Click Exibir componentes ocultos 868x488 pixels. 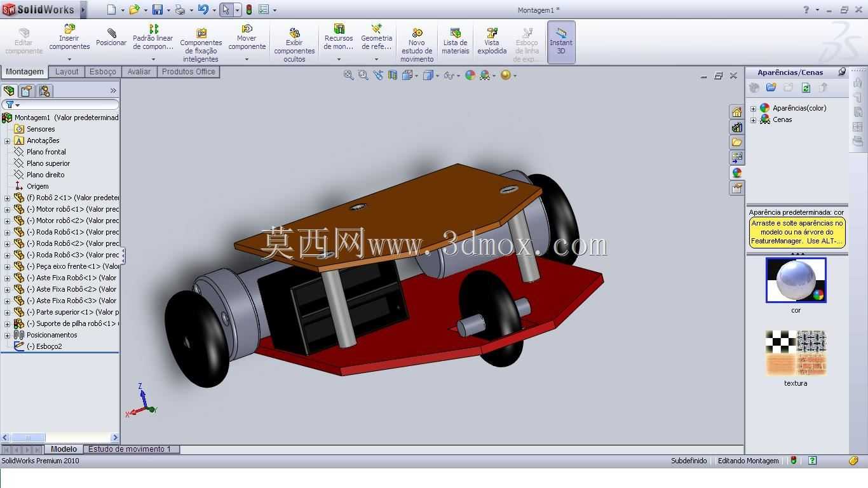tap(294, 44)
